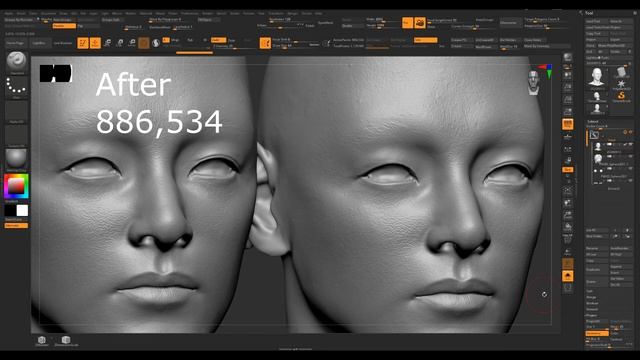Toggle the orange Alternate button under swatches

[16, 225]
